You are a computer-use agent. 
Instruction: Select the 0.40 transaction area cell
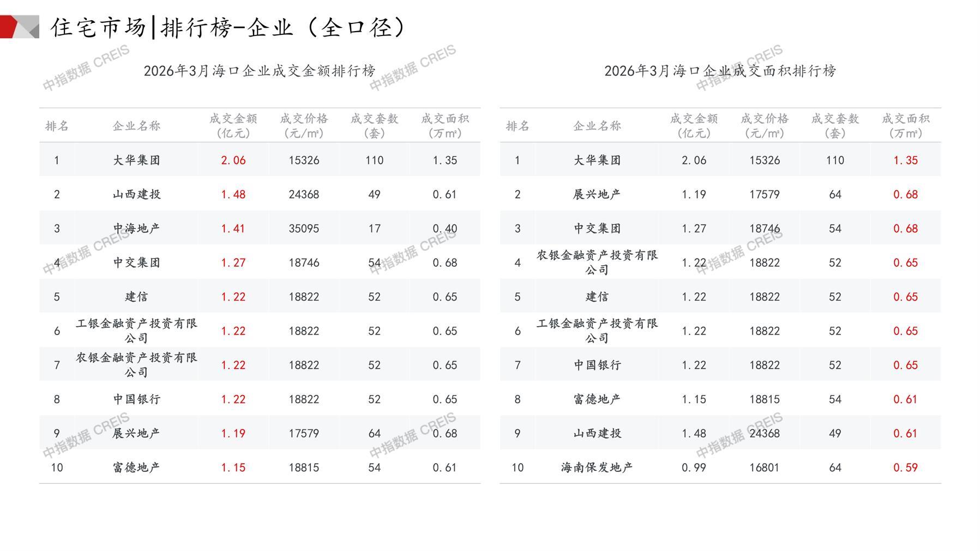444,229
